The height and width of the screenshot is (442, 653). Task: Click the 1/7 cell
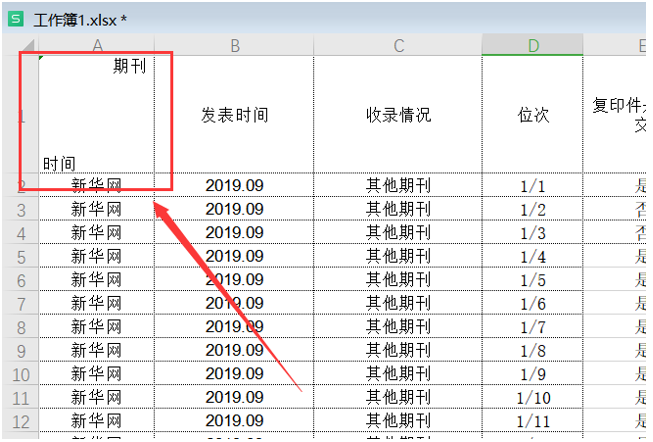pyautogui.click(x=533, y=327)
